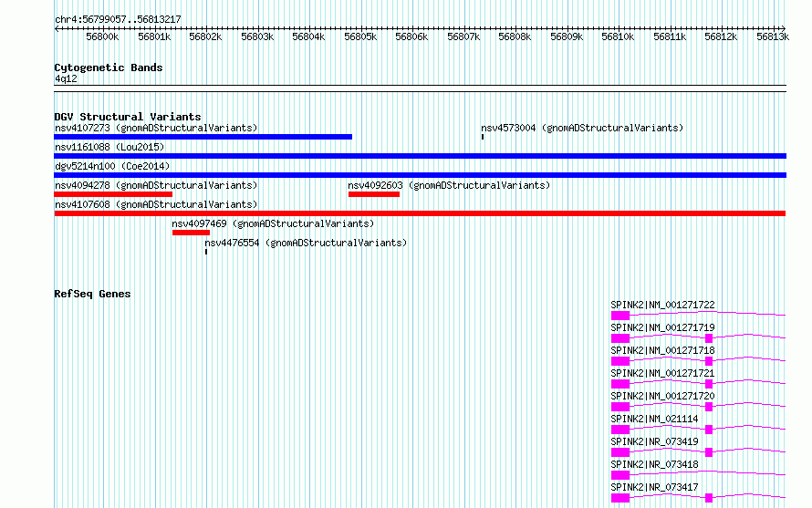The width and height of the screenshot is (812, 508).
Task: Click the 4q12 band label
Action: click(66, 78)
